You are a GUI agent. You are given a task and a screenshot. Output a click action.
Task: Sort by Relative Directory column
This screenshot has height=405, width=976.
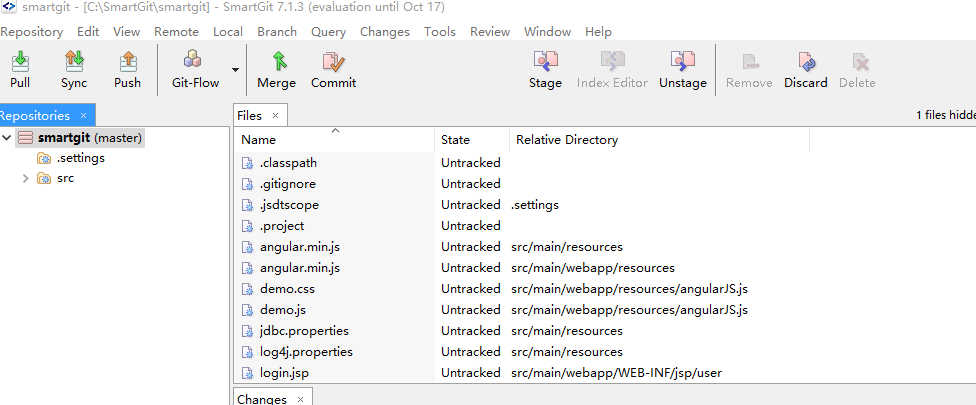[x=659, y=140]
